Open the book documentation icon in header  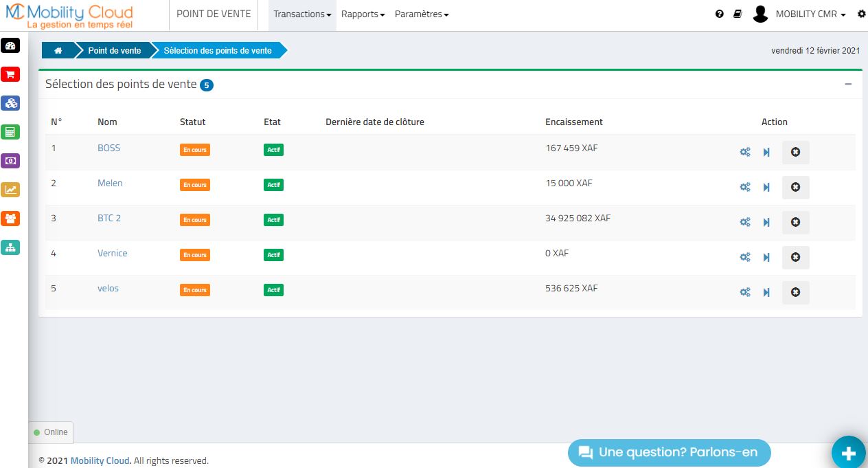[x=738, y=14]
